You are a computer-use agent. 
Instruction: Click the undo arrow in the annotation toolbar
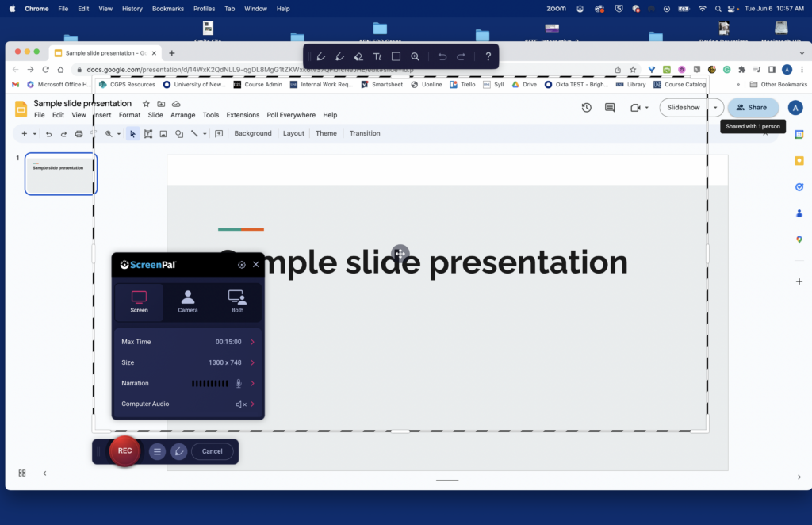442,56
